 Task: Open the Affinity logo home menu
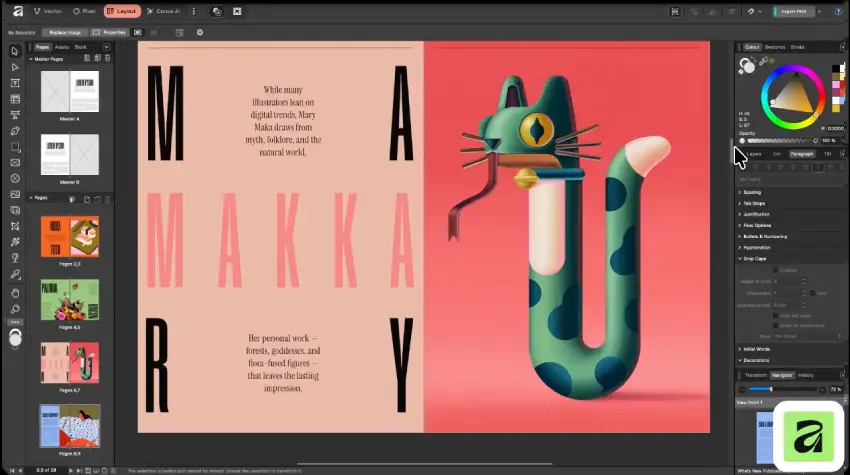[18, 11]
